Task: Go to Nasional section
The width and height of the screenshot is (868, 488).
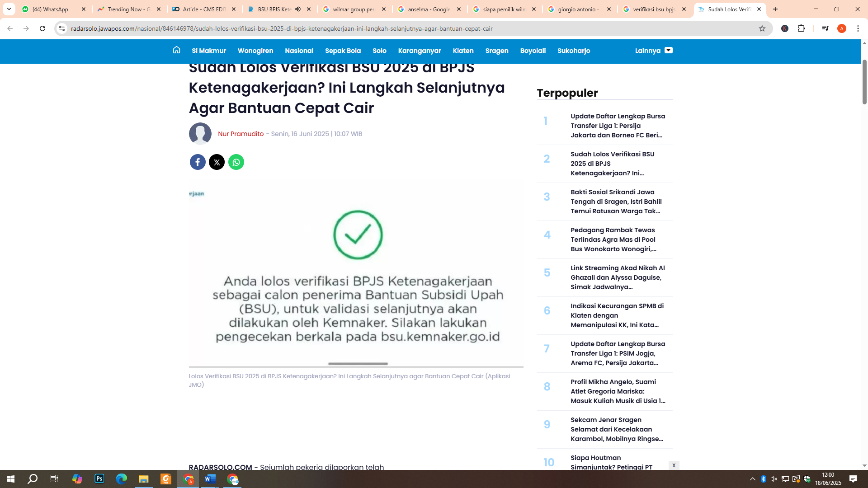Action: click(299, 51)
